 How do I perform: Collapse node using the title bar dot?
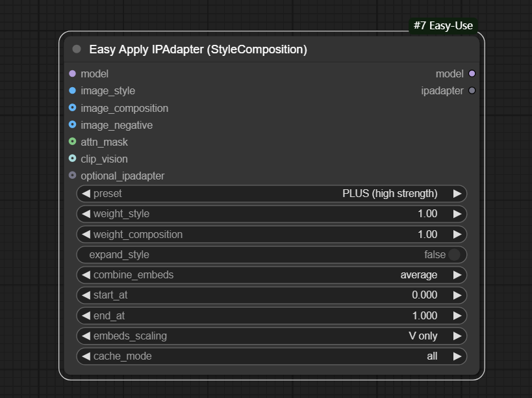pos(77,49)
